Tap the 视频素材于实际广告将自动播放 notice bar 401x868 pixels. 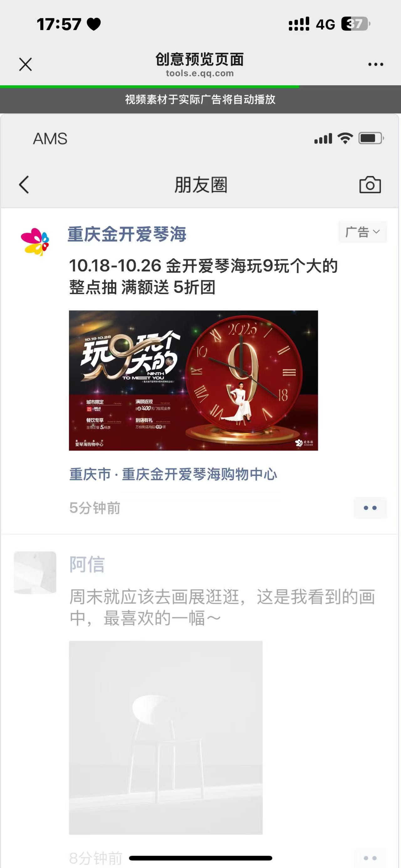coord(200,99)
